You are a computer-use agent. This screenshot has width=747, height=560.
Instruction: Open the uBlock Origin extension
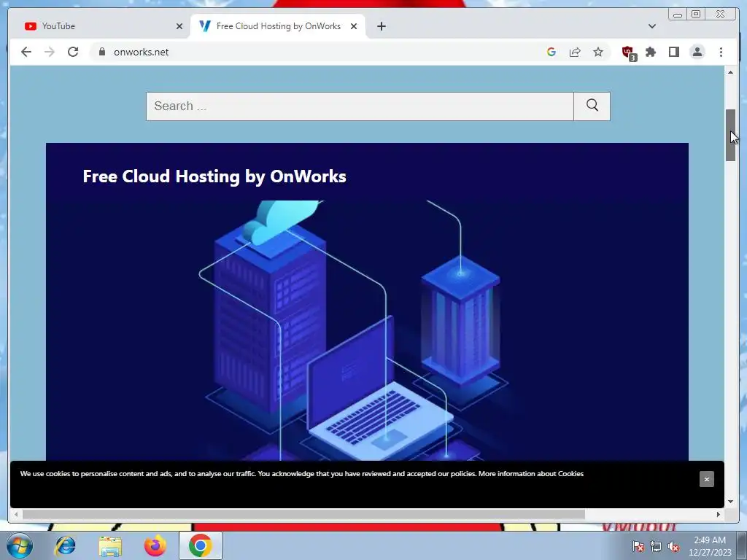pyautogui.click(x=629, y=52)
